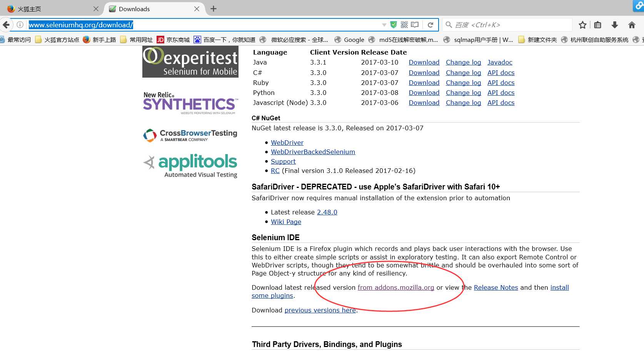Click the New Relic Synthetics logo
The image size is (644, 352).
[190, 103]
